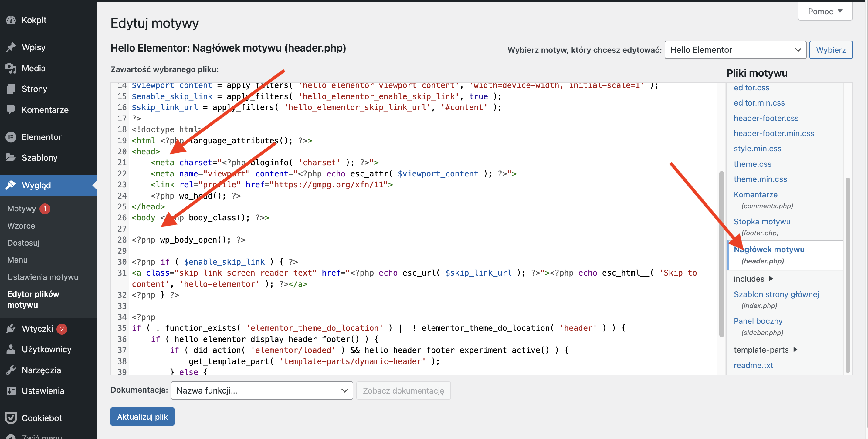Click the theme files list scrollbar
Screen dimensions: 868x439
pyautogui.click(x=847, y=275)
